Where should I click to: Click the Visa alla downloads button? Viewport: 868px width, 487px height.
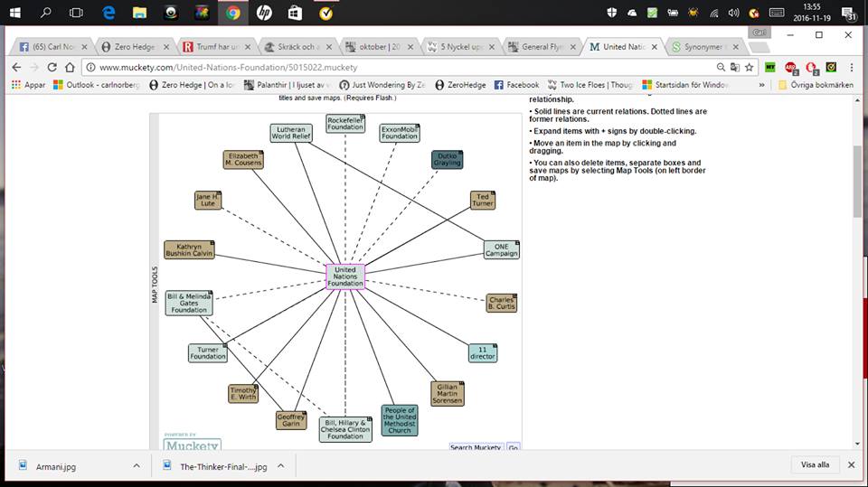pyautogui.click(x=815, y=465)
